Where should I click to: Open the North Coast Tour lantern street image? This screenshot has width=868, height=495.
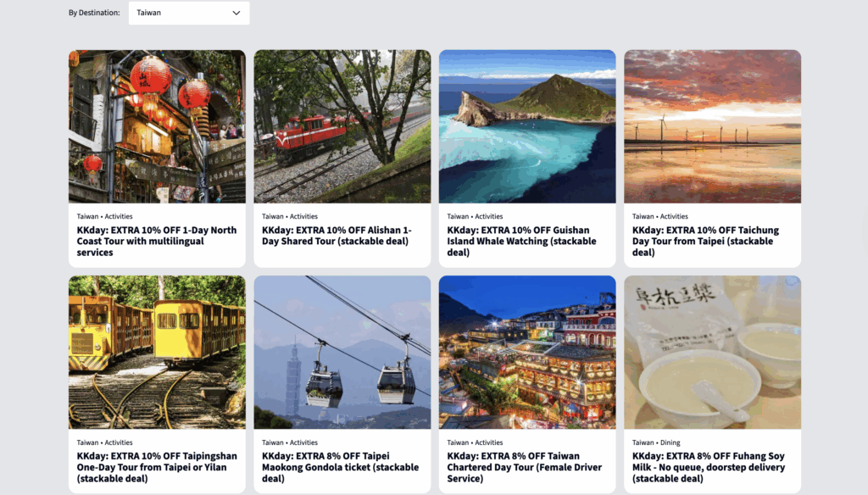point(157,127)
